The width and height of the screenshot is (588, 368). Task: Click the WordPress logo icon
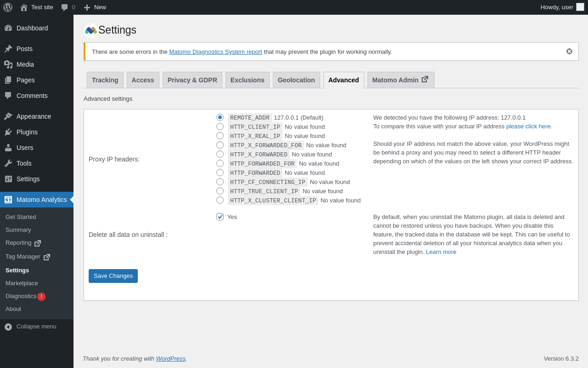(x=8, y=7)
